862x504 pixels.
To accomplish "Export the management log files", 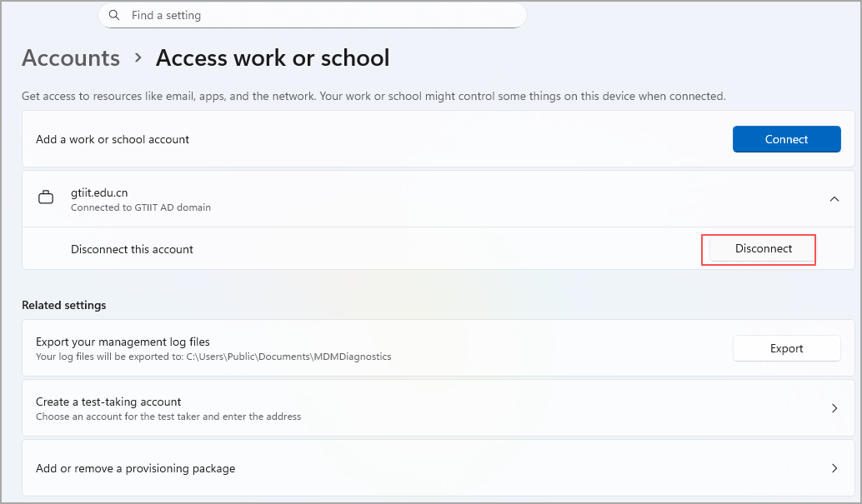I will pyautogui.click(x=786, y=348).
